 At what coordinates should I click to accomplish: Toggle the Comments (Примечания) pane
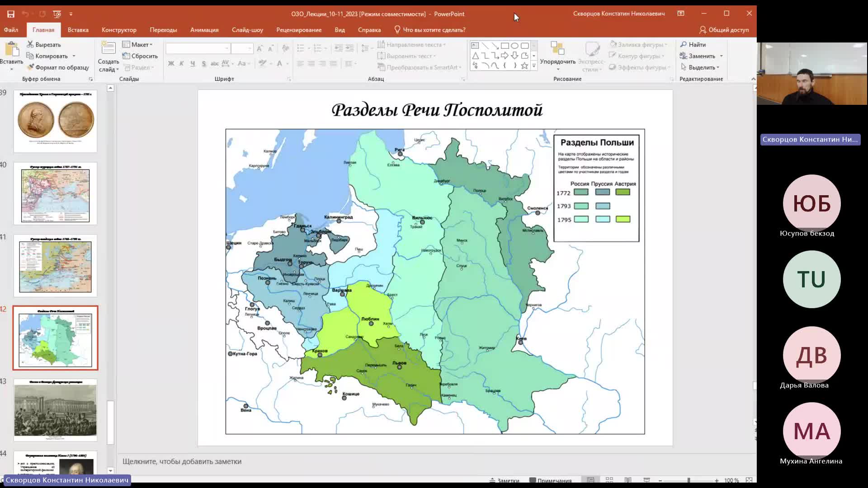click(x=551, y=480)
